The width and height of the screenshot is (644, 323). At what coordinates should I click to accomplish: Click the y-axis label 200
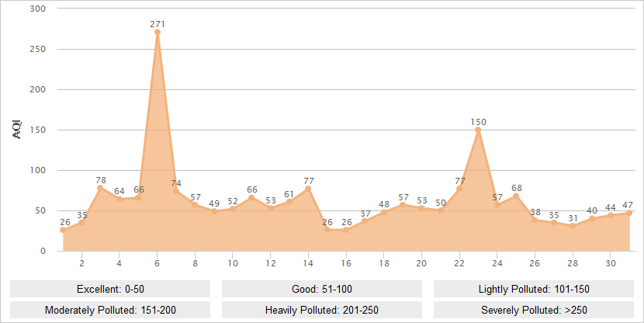tap(38, 89)
